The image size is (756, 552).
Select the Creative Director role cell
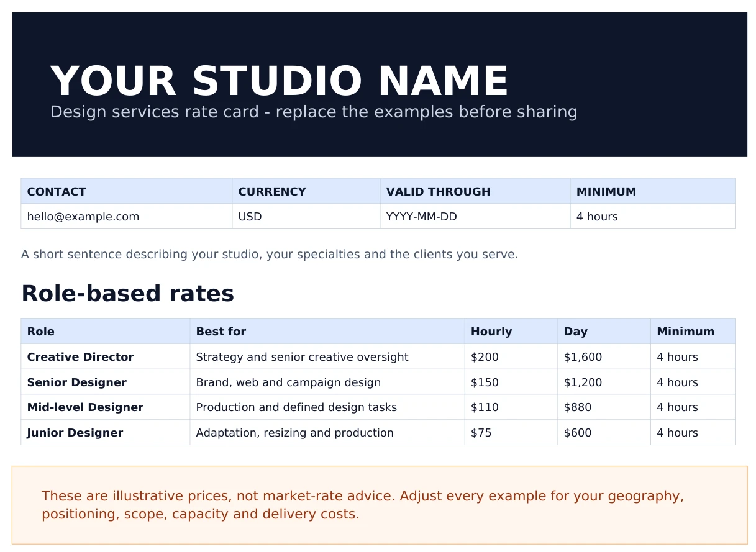[106, 357]
